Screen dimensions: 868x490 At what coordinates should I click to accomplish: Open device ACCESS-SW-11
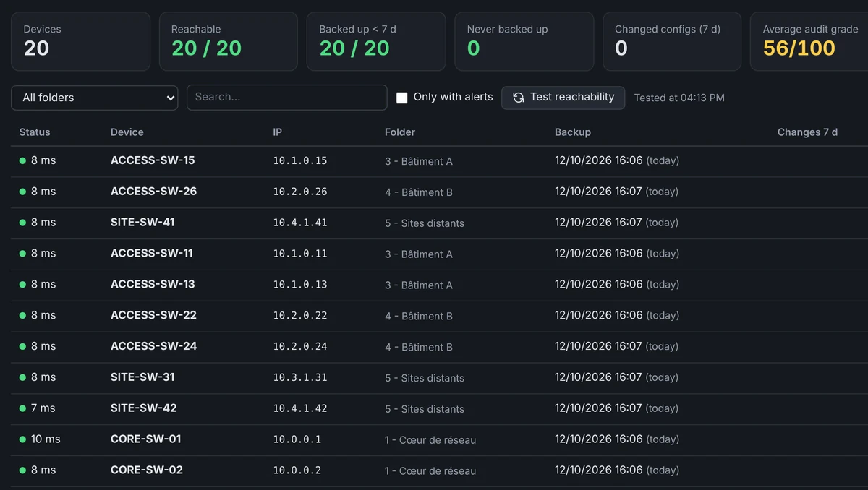[152, 254]
